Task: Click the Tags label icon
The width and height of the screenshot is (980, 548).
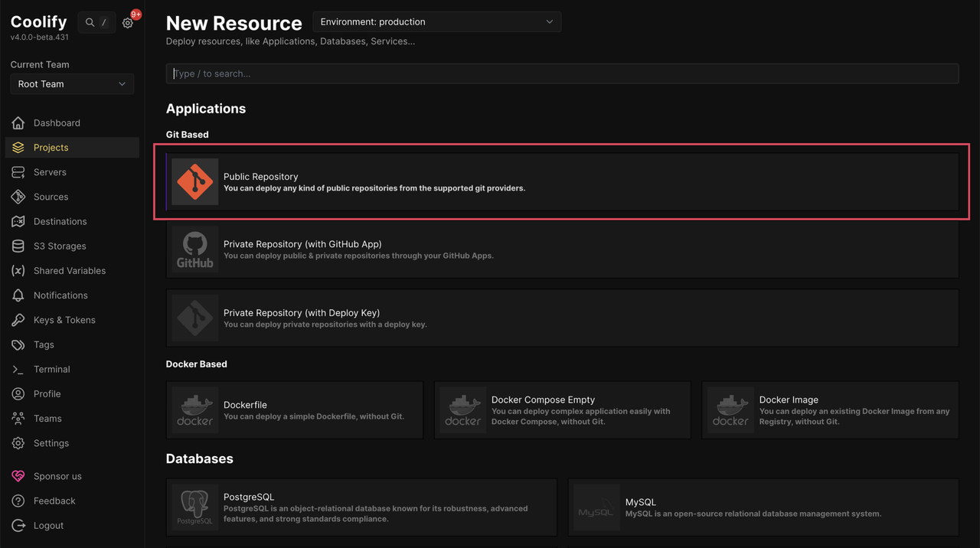Action: (x=18, y=344)
